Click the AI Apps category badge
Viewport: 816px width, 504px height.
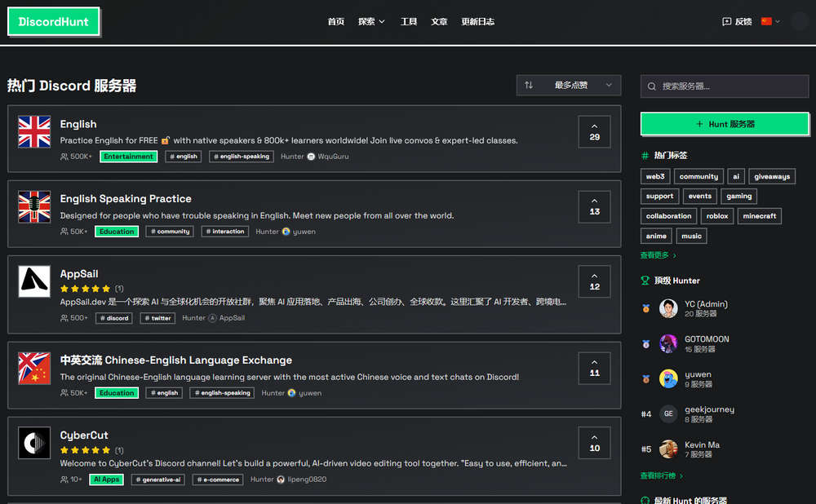tap(107, 480)
